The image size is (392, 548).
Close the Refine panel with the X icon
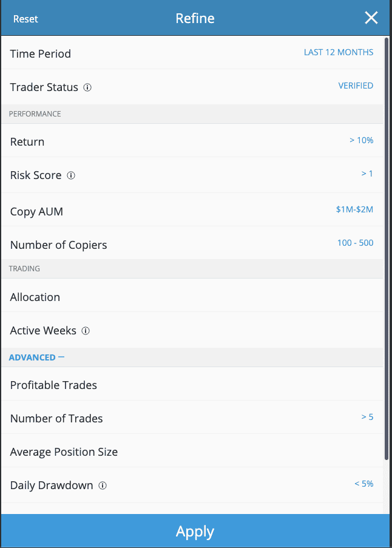[371, 18]
